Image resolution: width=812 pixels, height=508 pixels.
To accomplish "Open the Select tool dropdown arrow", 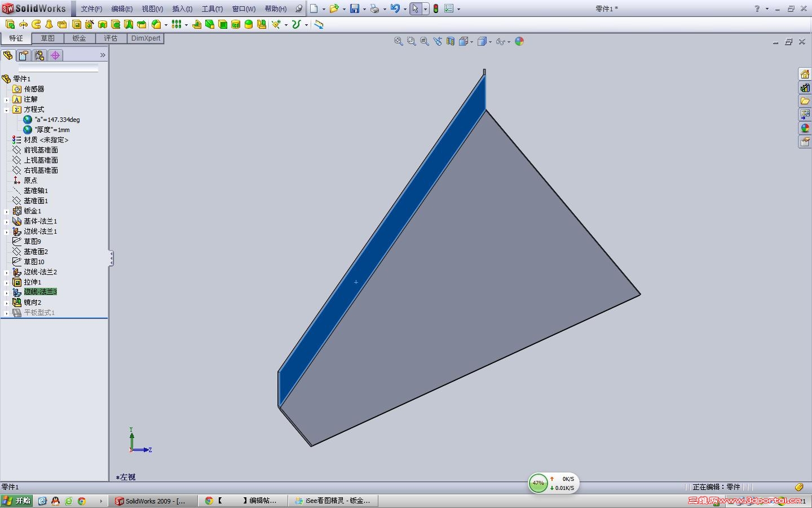I will [425, 9].
